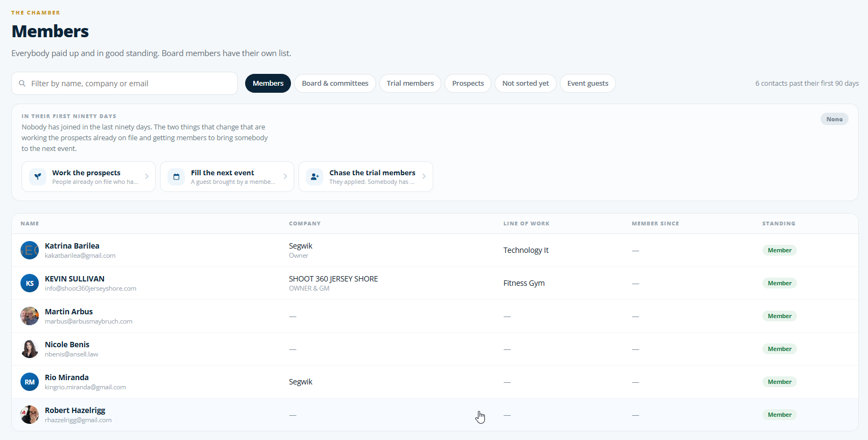Image resolution: width=868 pixels, height=440 pixels.
Task: Open Nicole Benis's profile photo
Action: 30,349
